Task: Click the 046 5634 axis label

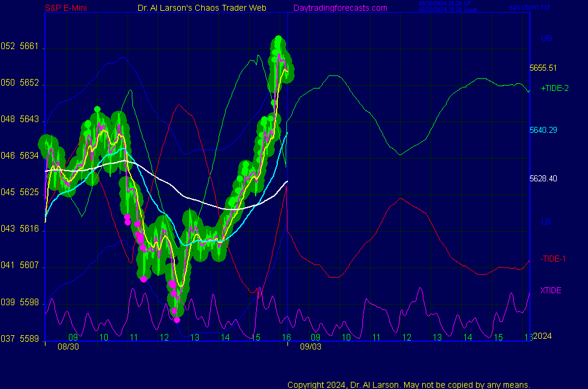Action: (20, 156)
